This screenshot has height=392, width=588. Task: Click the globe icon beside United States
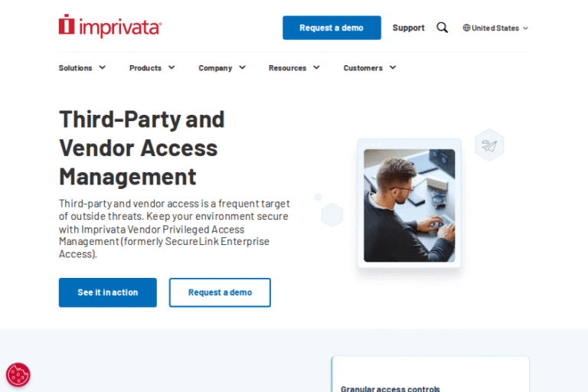point(466,28)
